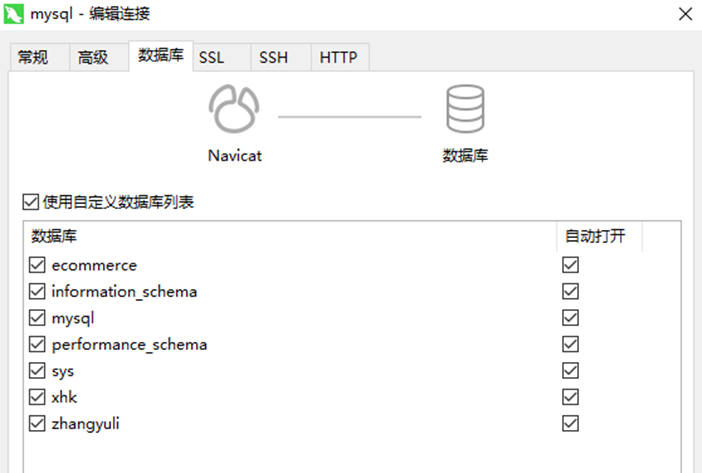Disable auto-open for the sys database
The width and height of the screenshot is (702, 473).
pos(571,371)
